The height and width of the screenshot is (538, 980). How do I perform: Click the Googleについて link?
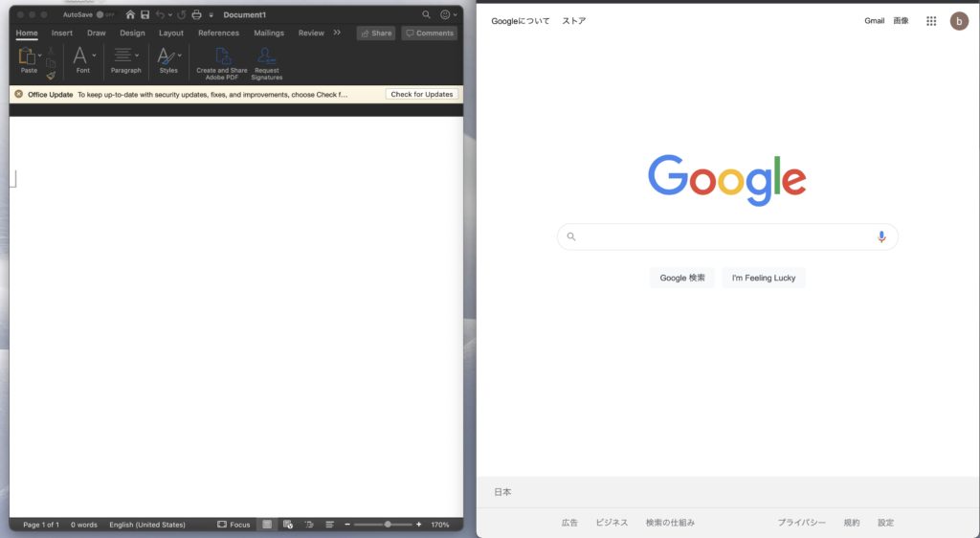click(520, 21)
